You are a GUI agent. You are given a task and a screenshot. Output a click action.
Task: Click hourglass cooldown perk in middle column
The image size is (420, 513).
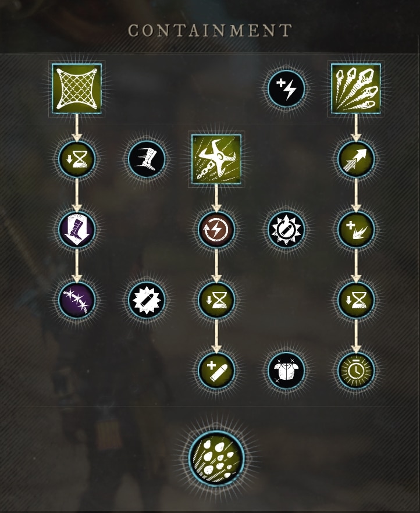tap(216, 300)
